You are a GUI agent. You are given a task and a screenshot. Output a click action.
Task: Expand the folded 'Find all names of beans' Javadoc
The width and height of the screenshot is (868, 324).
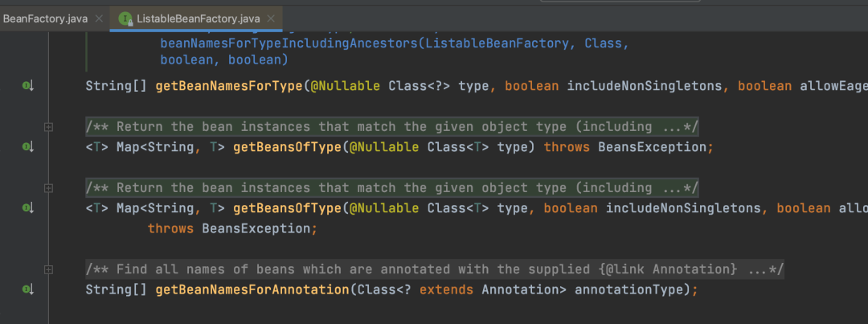click(49, 269)
